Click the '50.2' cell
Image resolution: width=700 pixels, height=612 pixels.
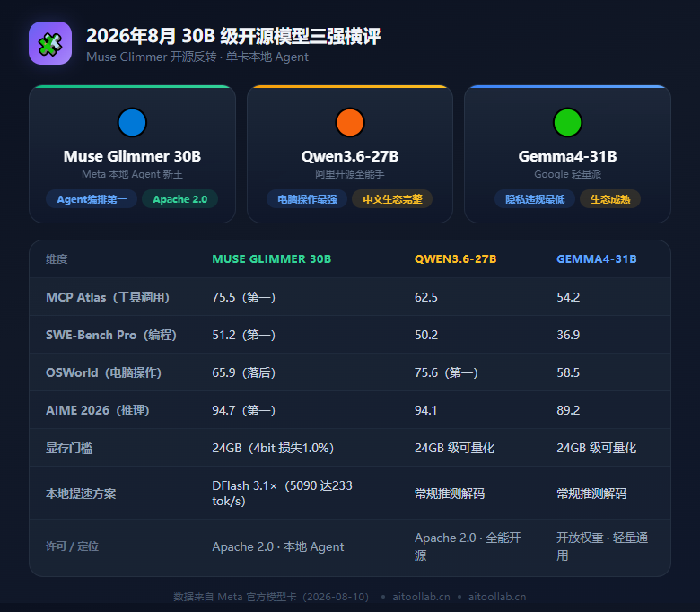pyautogui.click(x=426, y=335)
